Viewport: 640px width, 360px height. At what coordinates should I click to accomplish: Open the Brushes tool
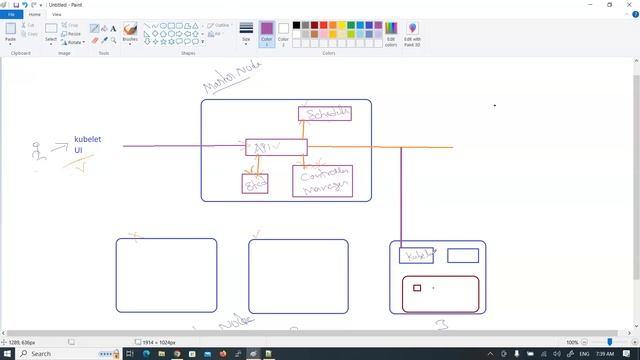130,30
